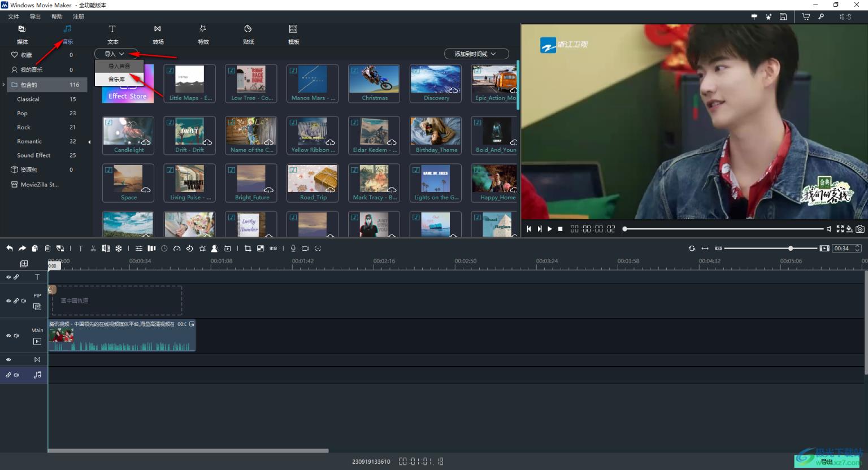The image size is (868, 470).
Task: Expand the 包含的 folder arrow
Action: (4, 85)
